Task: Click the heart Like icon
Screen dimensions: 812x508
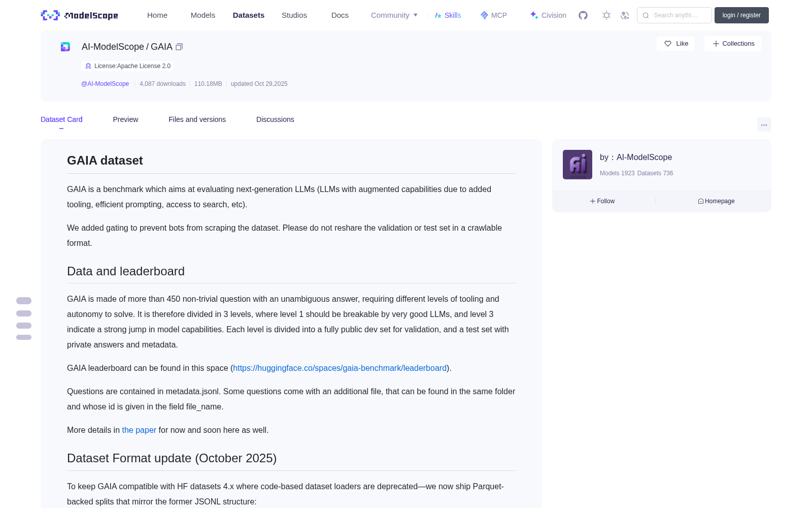Action: coord(668,44)
